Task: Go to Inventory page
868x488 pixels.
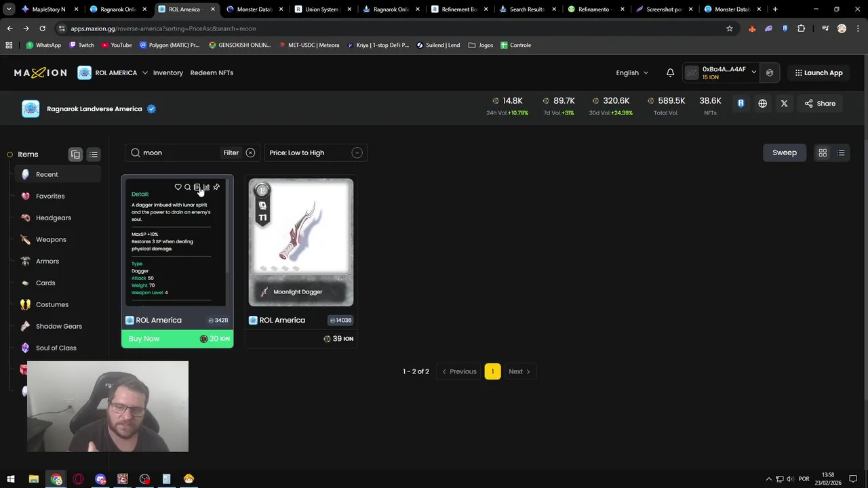Action: click(x=167, y=73)
